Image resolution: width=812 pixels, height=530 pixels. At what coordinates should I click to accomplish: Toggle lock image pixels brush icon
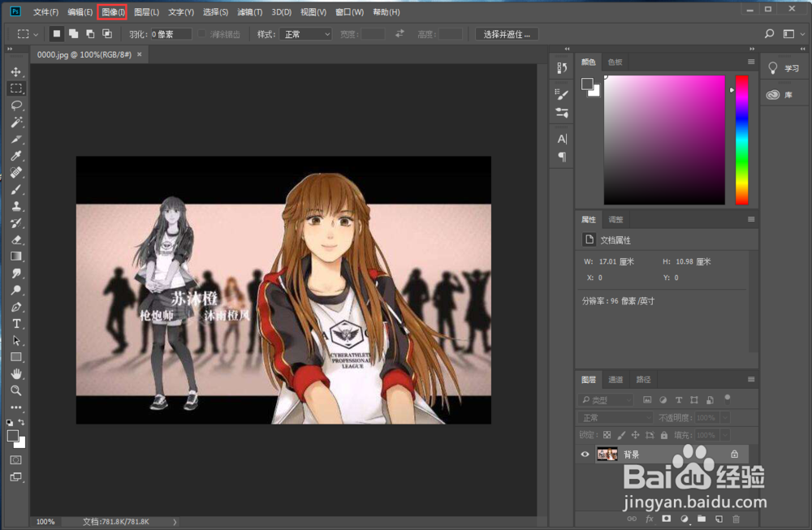coord(621,435)
